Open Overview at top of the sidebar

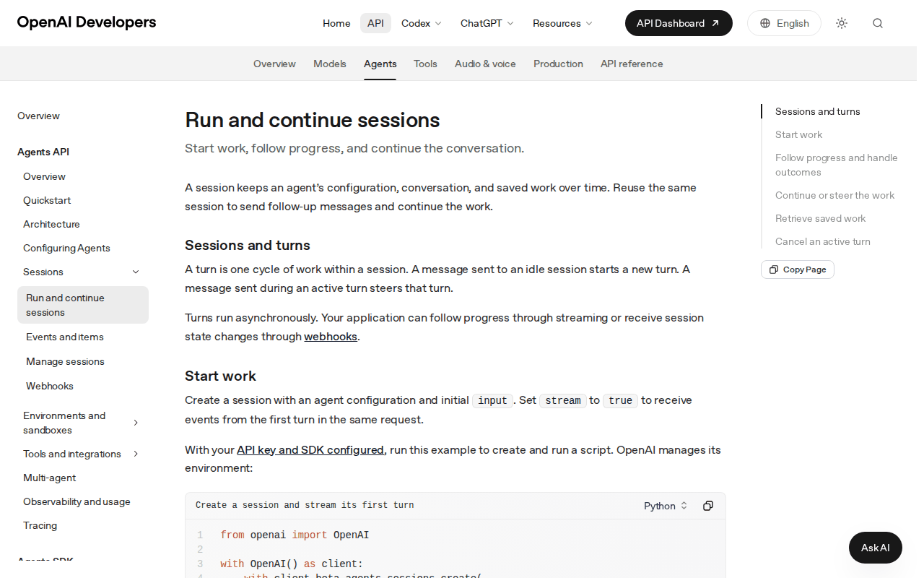[38, 116]
